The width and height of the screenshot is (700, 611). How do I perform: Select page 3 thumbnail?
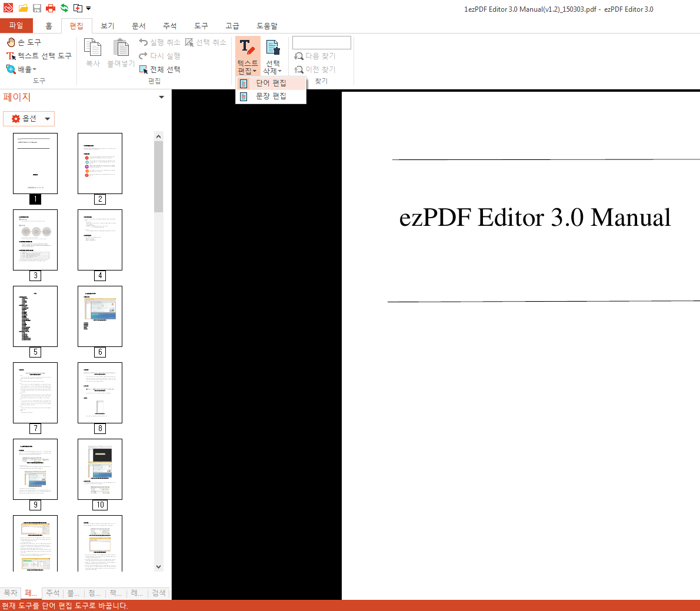35,240
